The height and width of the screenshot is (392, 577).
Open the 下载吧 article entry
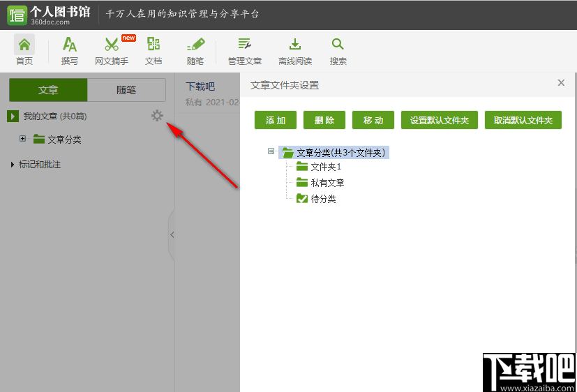pos(200,86)
